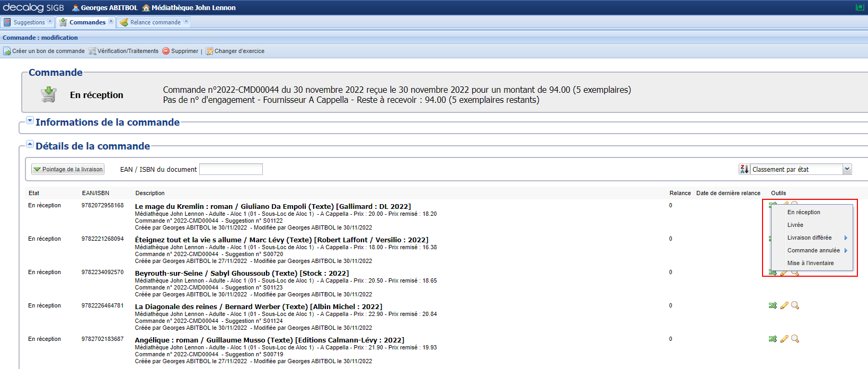The image size is (868, 369).
Task: Click 'Médiathèque John Lennon' library name
Action: click(193, 7)
